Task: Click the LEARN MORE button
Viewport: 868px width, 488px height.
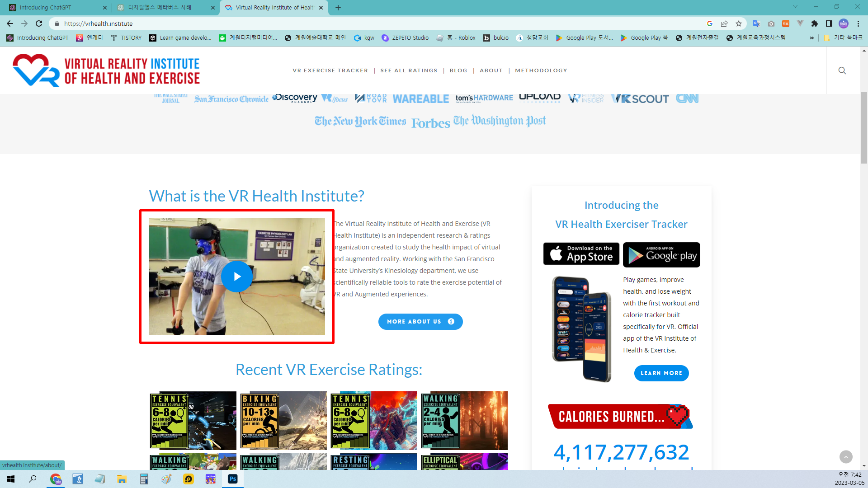Action: pyautogui.click(x=661, y=373)
